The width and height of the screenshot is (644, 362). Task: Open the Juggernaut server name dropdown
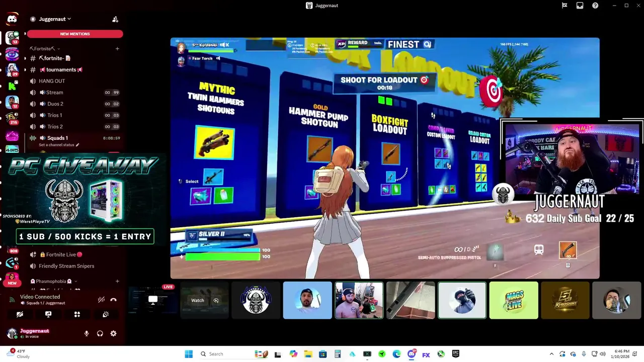tap(54, 19)
